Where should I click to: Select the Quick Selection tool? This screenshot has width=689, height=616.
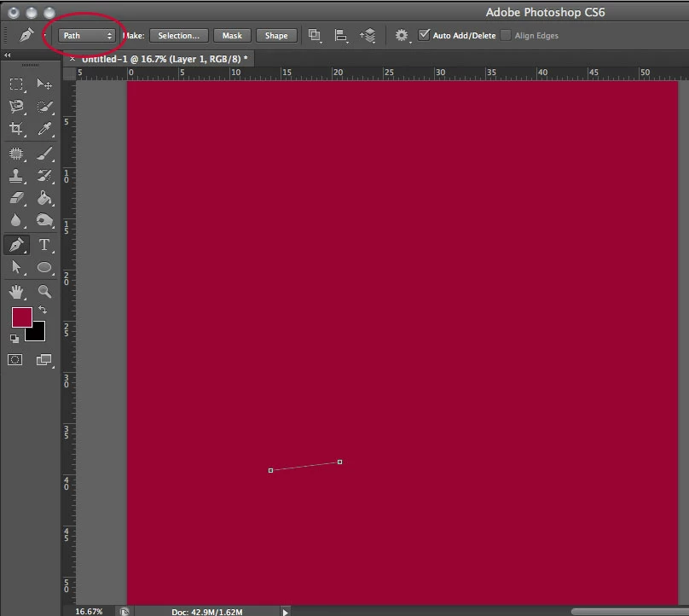tap(44, 106)
